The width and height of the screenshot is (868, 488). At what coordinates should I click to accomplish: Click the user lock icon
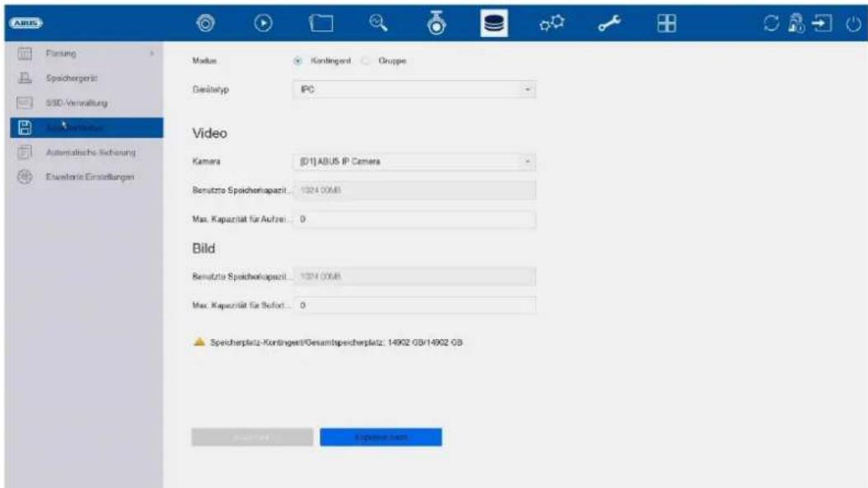796,23
